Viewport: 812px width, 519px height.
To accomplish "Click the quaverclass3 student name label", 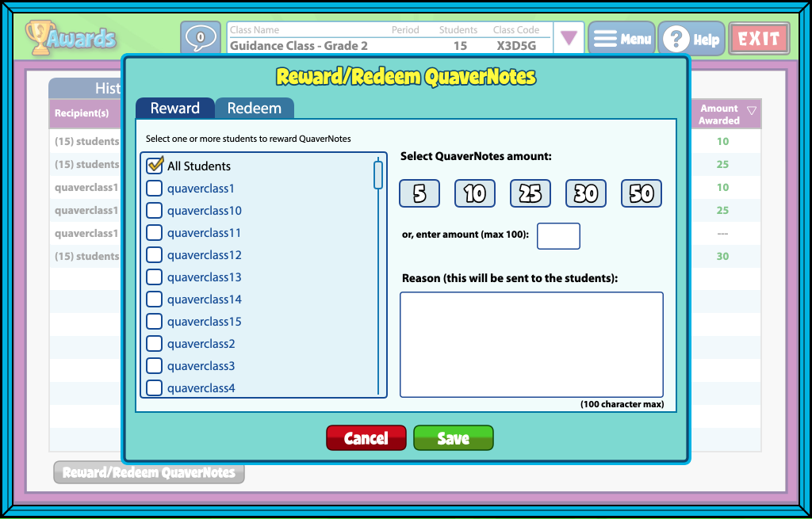I will [x=201, y=366].
